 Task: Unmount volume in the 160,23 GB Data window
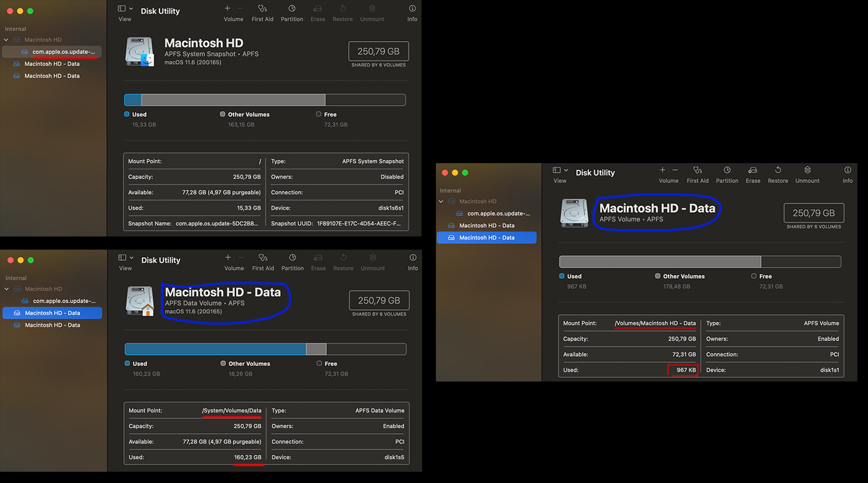click(x=372, y=258)
